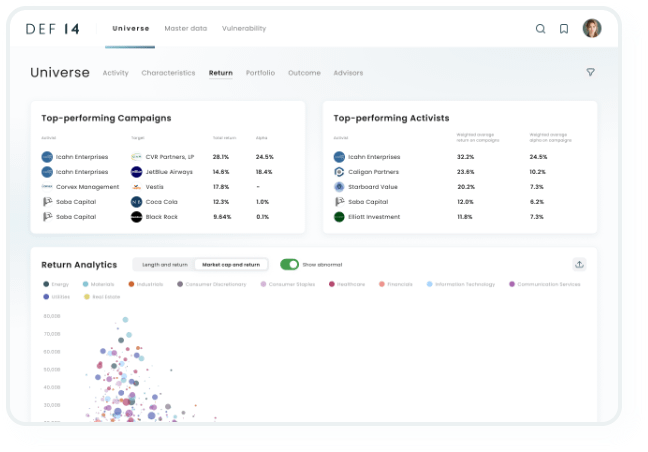Click the Elliott Investment logo icon
This screenshot has width=648, height=452.
[339, 216]
